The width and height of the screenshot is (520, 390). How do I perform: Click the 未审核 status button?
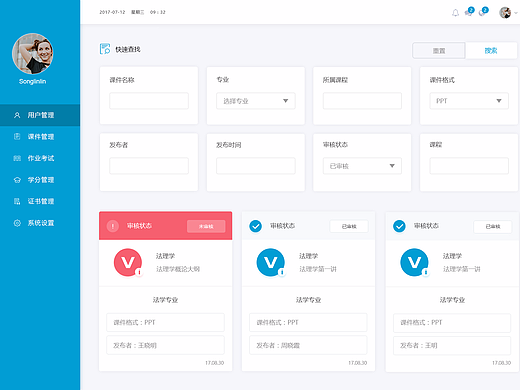click(x=206, y=226)
